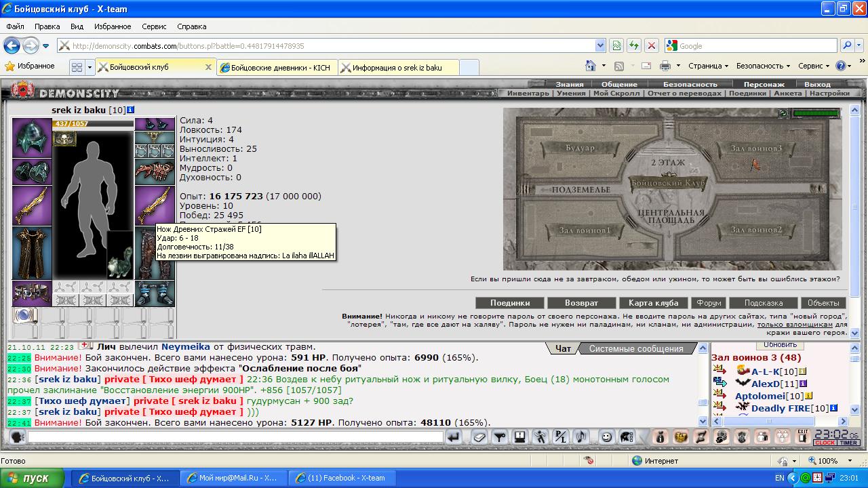Click the earrings equipment slot
The height and width of the screenshot is (488, 868).
(155, 125)
